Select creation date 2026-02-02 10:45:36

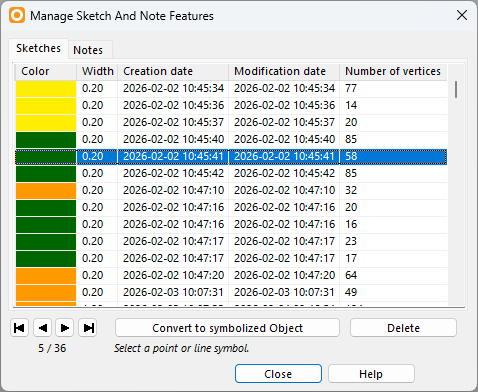[x=173, y=105]
